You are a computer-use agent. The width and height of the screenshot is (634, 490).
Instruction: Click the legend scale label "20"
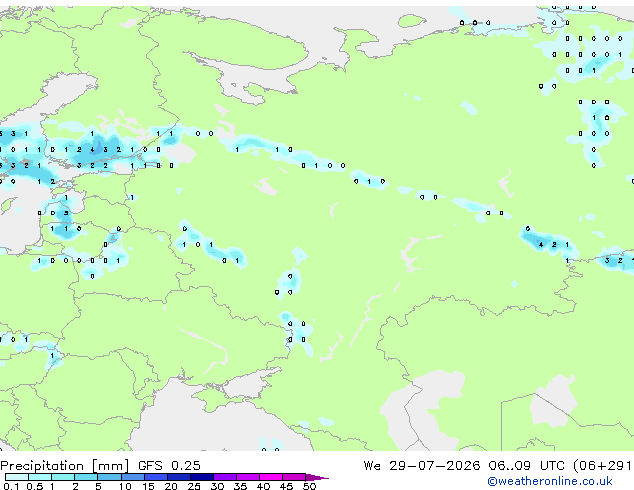click(171, 486)
